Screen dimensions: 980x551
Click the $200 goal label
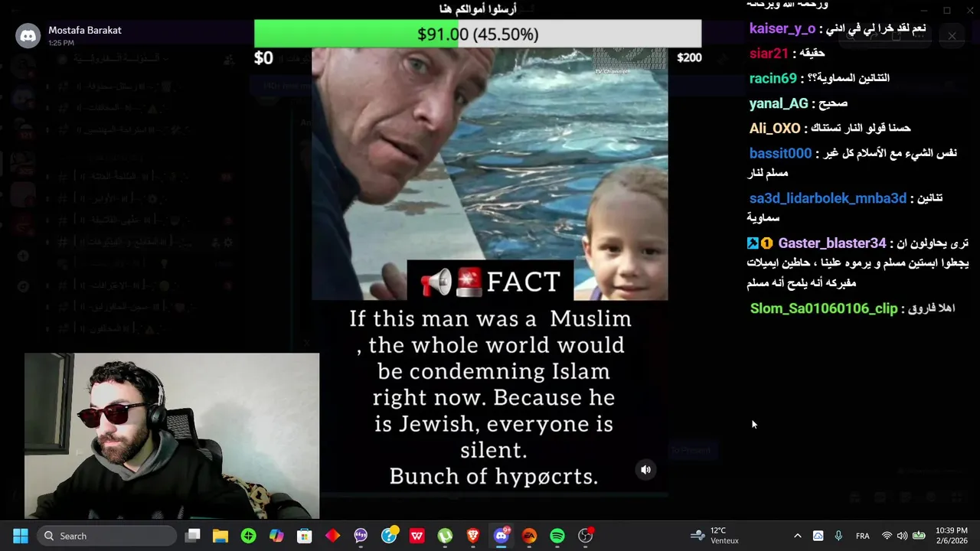pyautogui.click(x=689, y=57)
